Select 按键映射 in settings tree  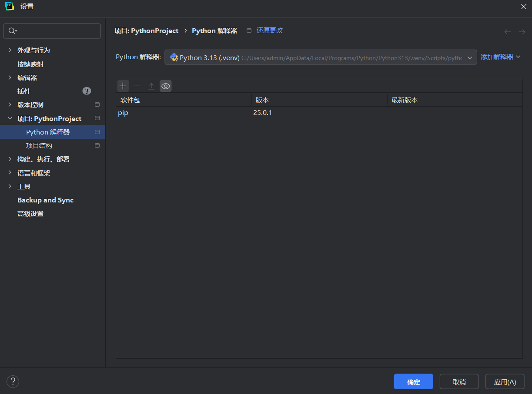coord(30,64)
